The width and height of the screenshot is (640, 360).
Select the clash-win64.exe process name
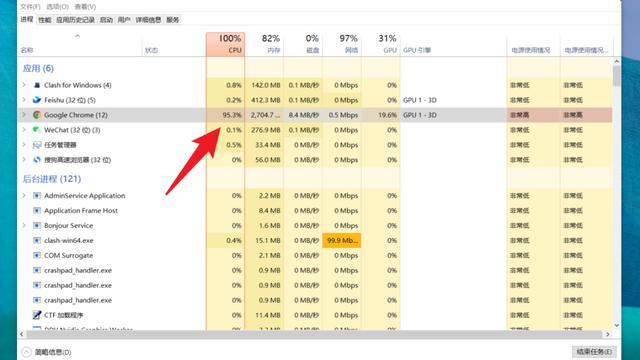click(69, 240)
